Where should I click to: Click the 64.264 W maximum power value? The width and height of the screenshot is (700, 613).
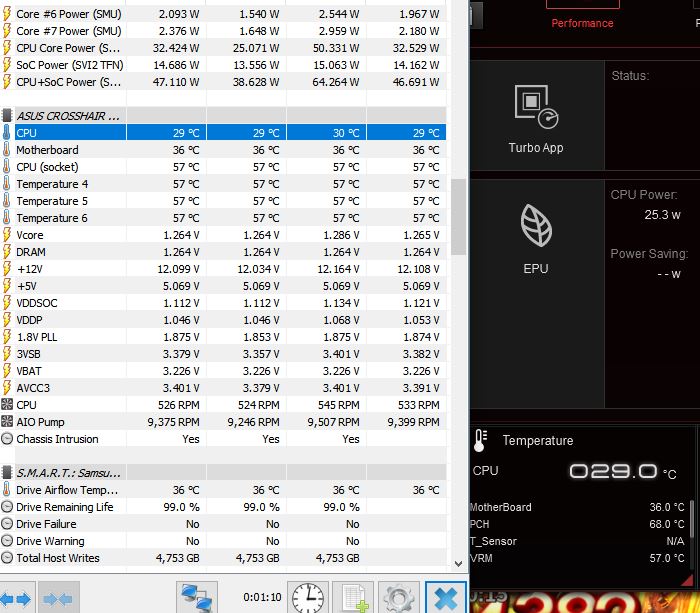pos(336,82)
